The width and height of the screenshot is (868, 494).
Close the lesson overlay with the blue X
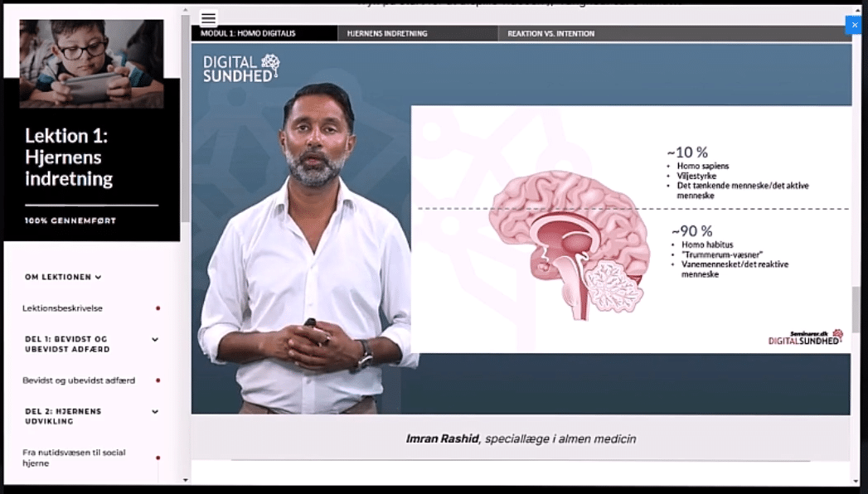(x=854, y=25)
